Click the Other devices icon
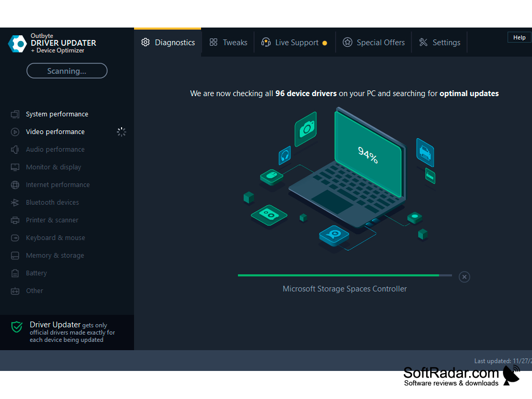 tap(15, 291)
